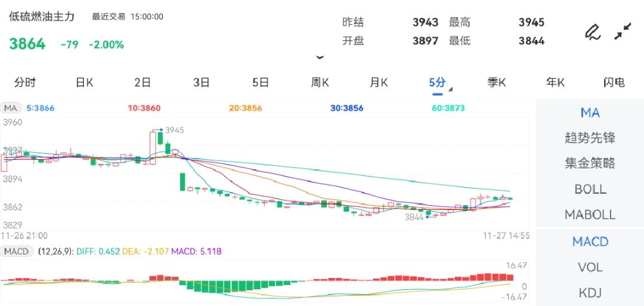Click the 最近交易 15:00:00 timestamp

coord(128,17)
